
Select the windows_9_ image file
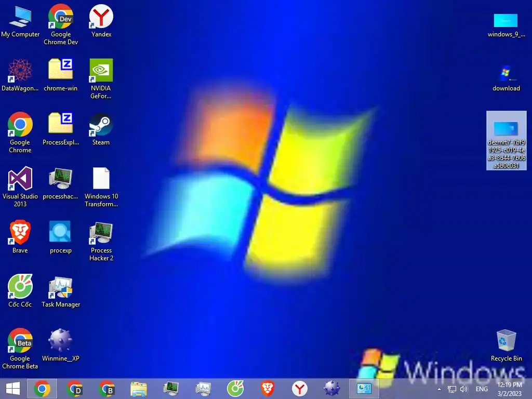click(x=506, y=25)
